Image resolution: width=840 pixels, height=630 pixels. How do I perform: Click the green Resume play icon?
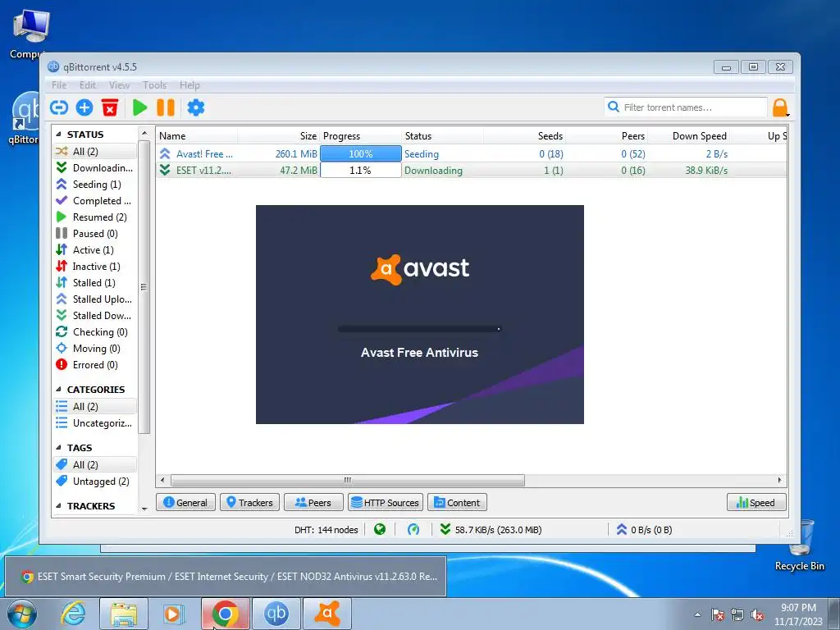139,107
